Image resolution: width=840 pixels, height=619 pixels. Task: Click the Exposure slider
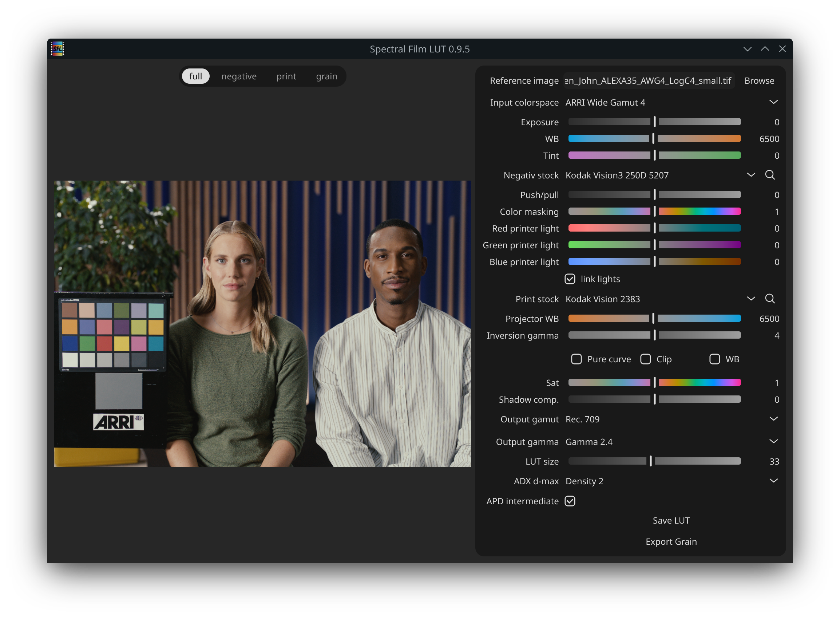(x=654, y=122)
